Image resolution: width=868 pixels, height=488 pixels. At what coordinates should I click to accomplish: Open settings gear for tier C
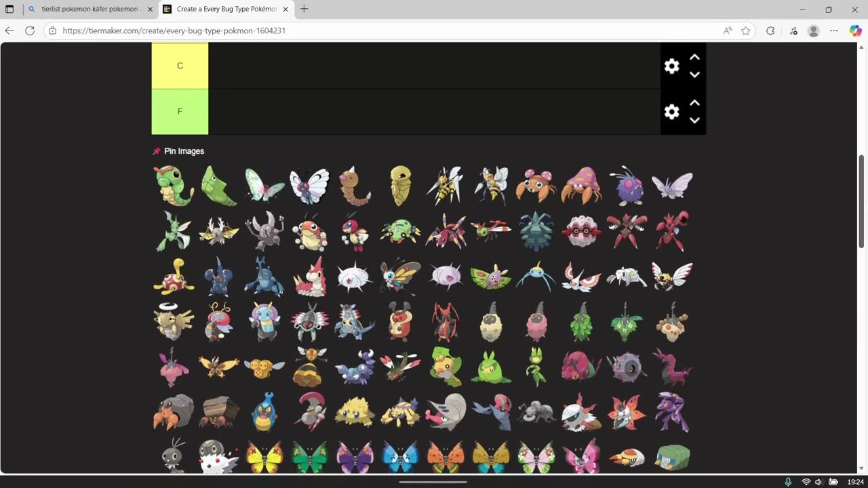point(671,66)
